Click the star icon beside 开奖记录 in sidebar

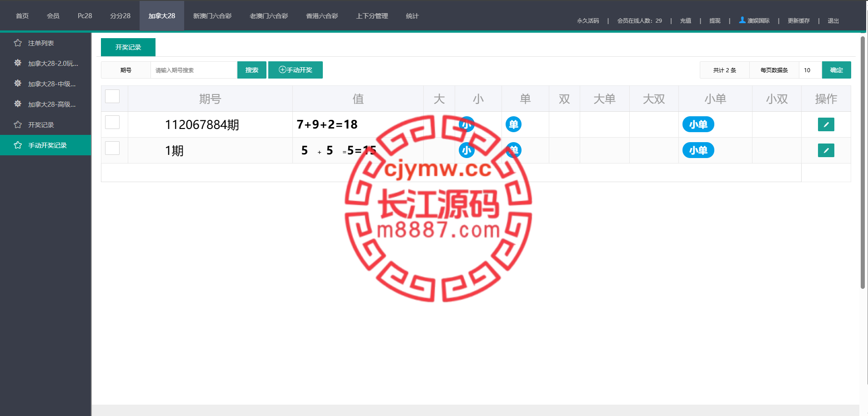click(18, 124)
